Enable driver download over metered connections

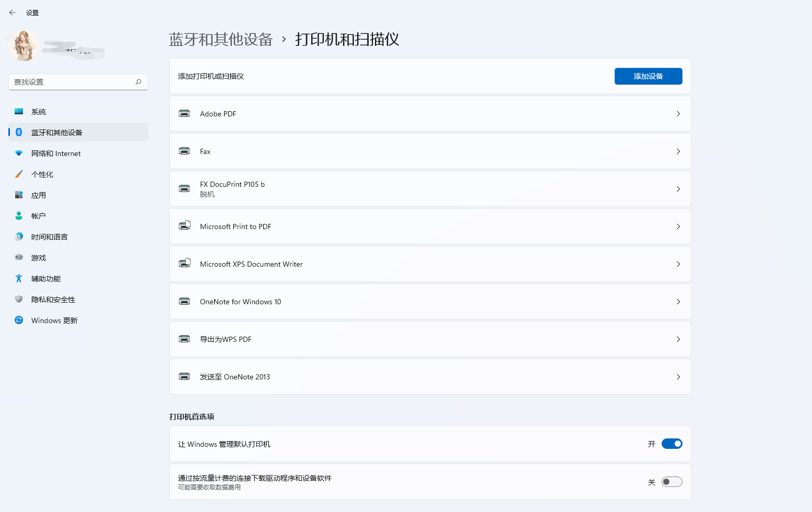[672, 482]
